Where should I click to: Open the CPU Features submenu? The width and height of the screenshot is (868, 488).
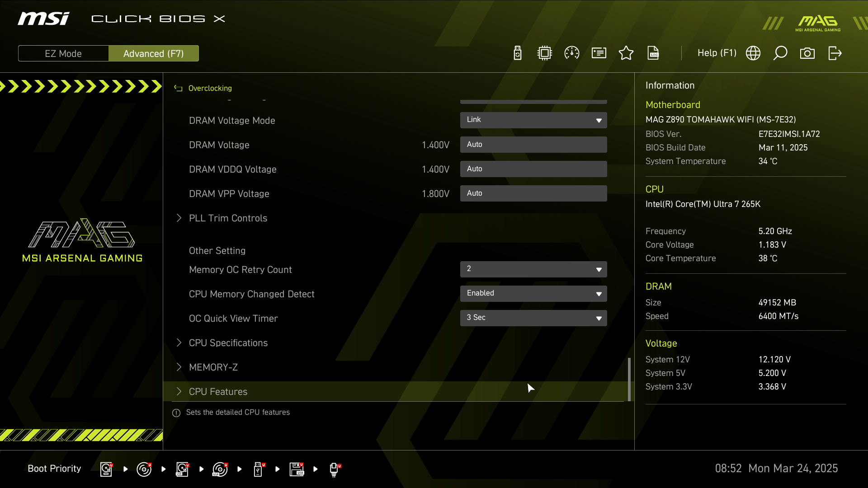pyautogui.click(x=218, y=392)
